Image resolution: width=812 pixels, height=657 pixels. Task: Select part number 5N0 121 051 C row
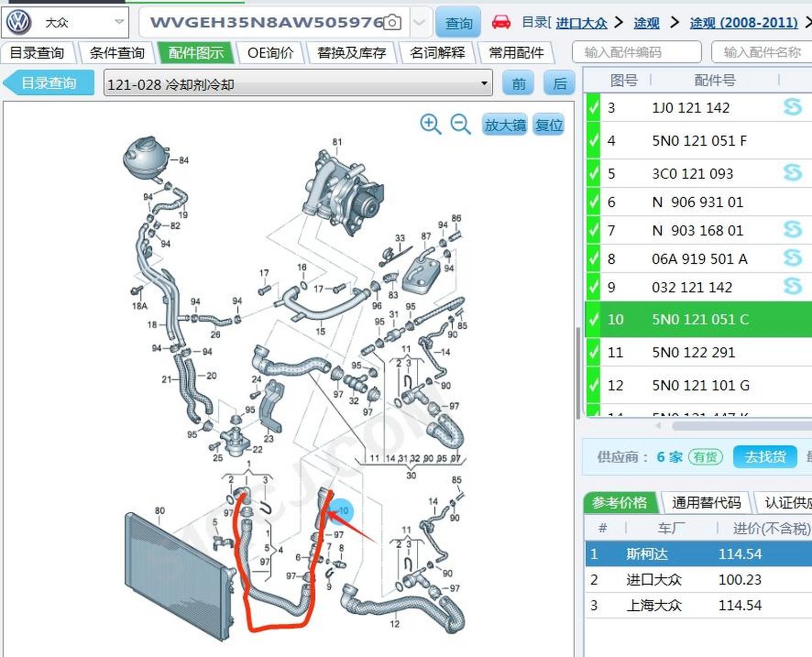click(699, 319)
